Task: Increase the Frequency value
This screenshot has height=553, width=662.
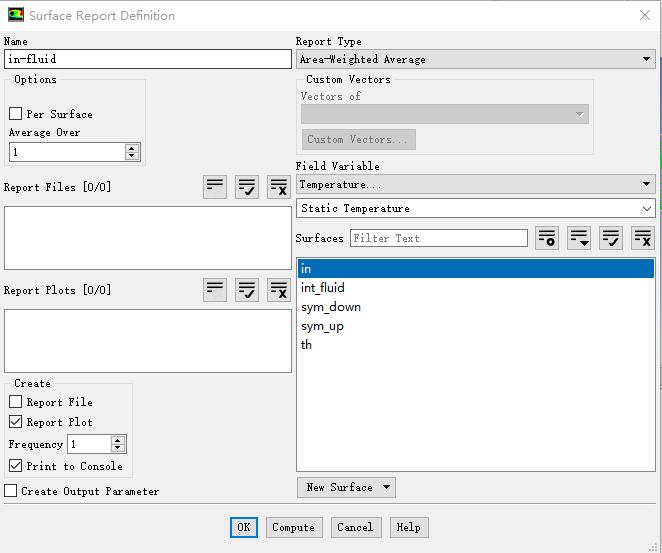Action: (x=118, y=440)
